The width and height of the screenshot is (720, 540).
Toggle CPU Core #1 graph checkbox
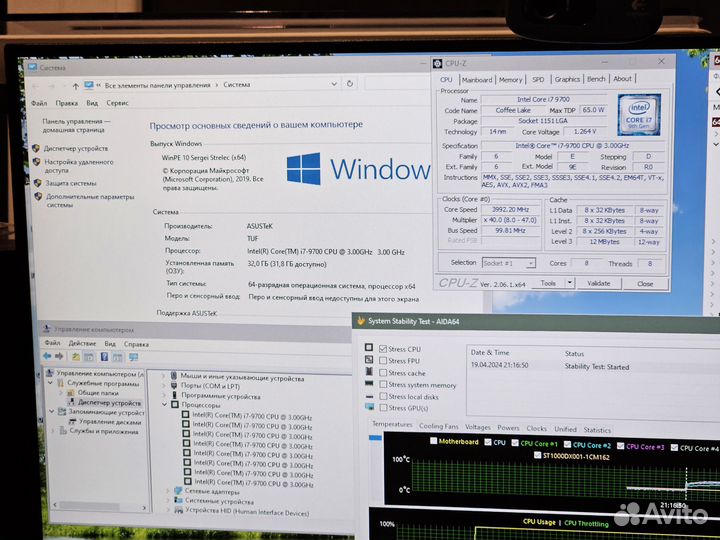pos(515,443)
